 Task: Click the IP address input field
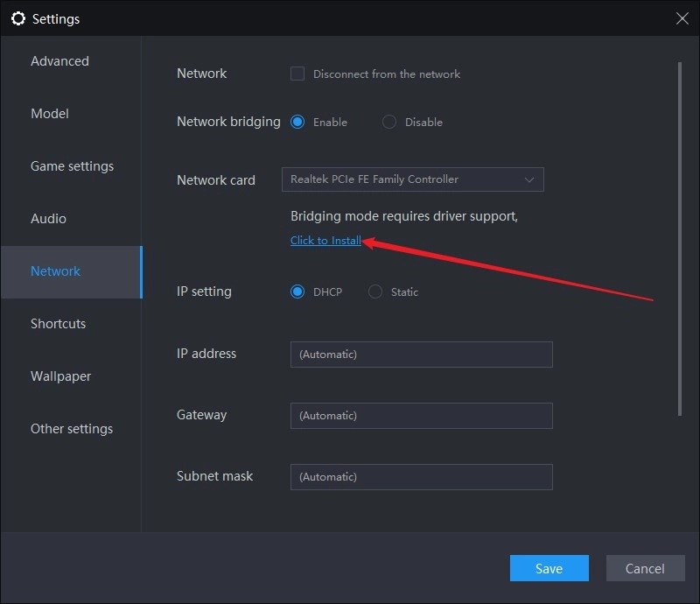click(421, 354)
